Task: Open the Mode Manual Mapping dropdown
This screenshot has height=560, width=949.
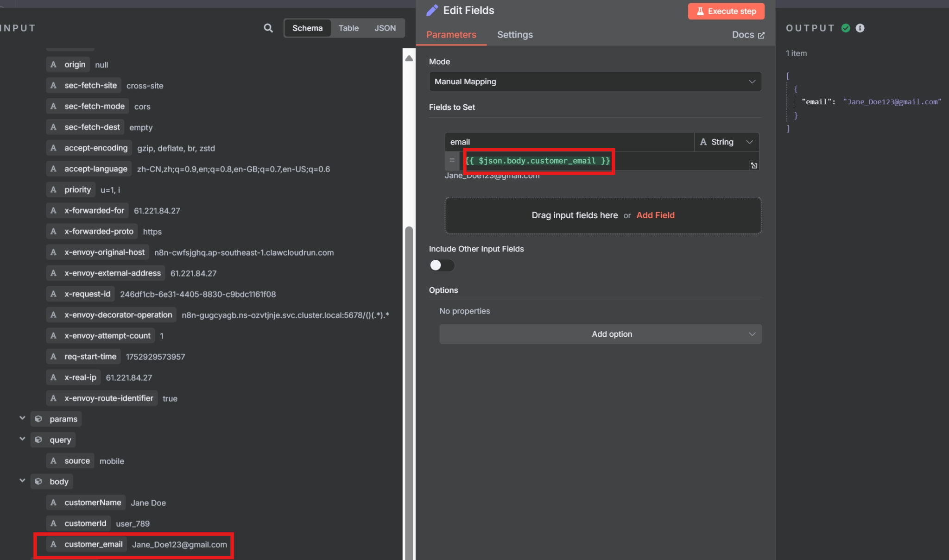Action: [595, 82]
